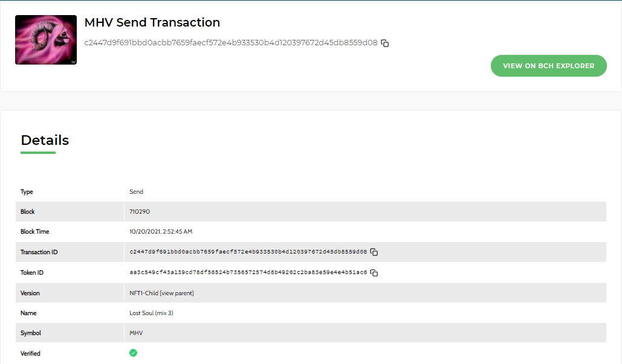The image size is (622, 364).
Task: Click the Block Time value 10/20/2021
Action: coord(161,231)
